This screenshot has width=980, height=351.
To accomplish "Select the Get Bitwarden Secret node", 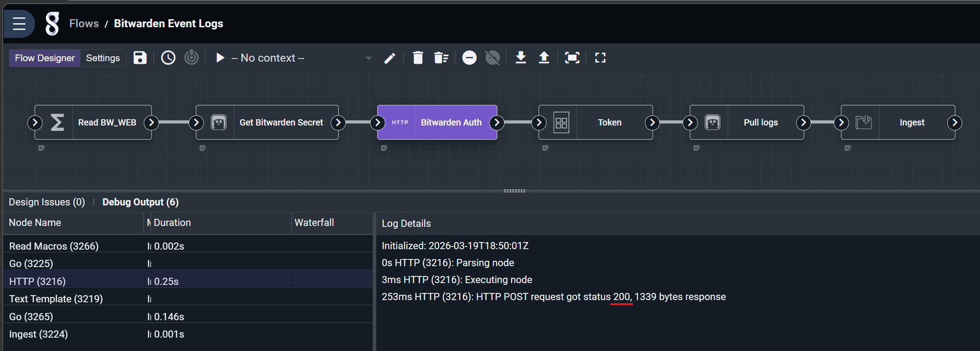I will click(x=267, y=122).
